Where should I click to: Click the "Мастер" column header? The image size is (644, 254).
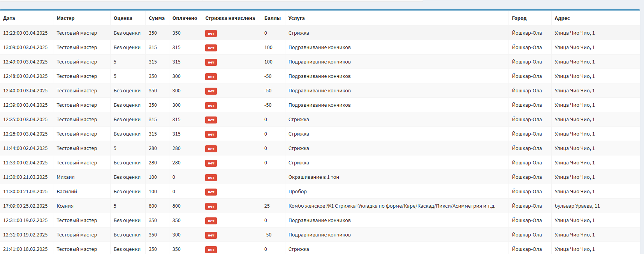click(65, 18)
